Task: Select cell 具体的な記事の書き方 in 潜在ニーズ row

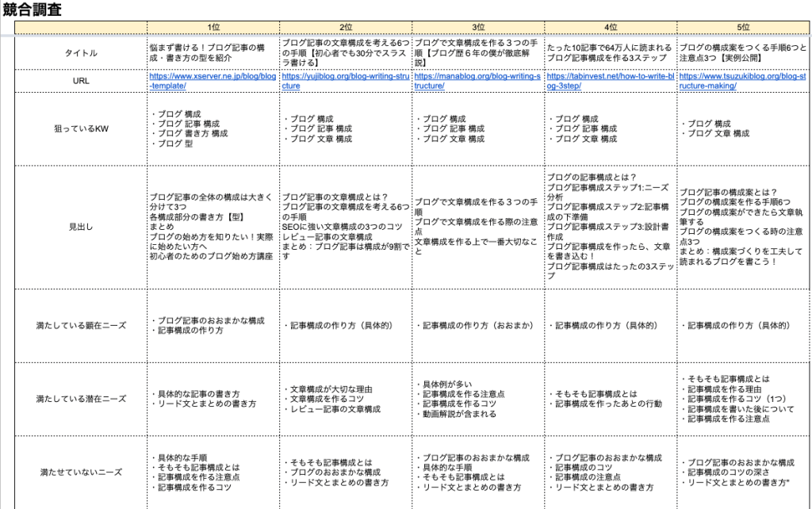Action: [x=213, y=399]
